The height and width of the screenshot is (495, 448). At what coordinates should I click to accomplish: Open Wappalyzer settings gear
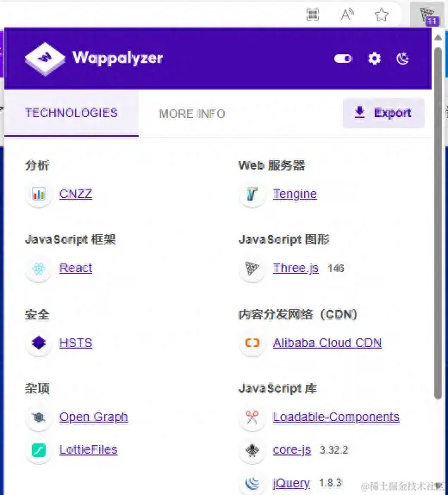(x=375, y=59)
